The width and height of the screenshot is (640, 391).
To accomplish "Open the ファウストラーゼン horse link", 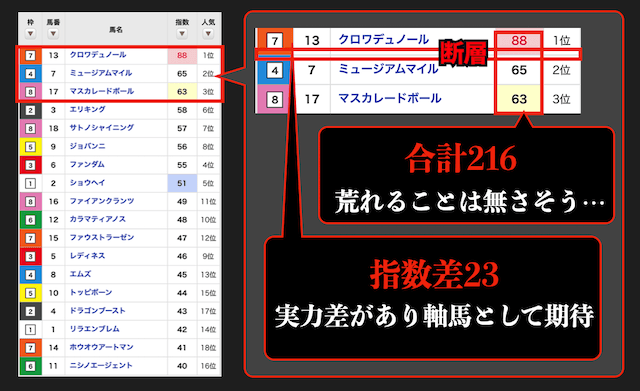I will click(x=102, y=237).
